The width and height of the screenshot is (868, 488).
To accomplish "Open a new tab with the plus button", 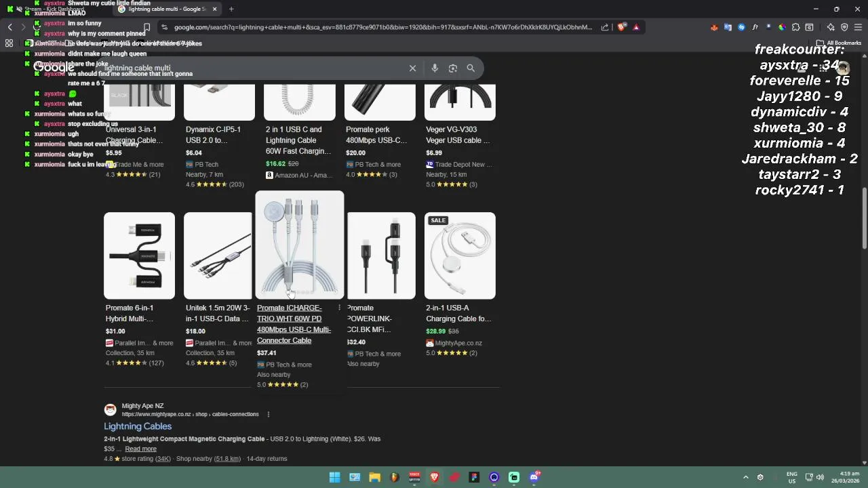I will [x=231, y=9].
